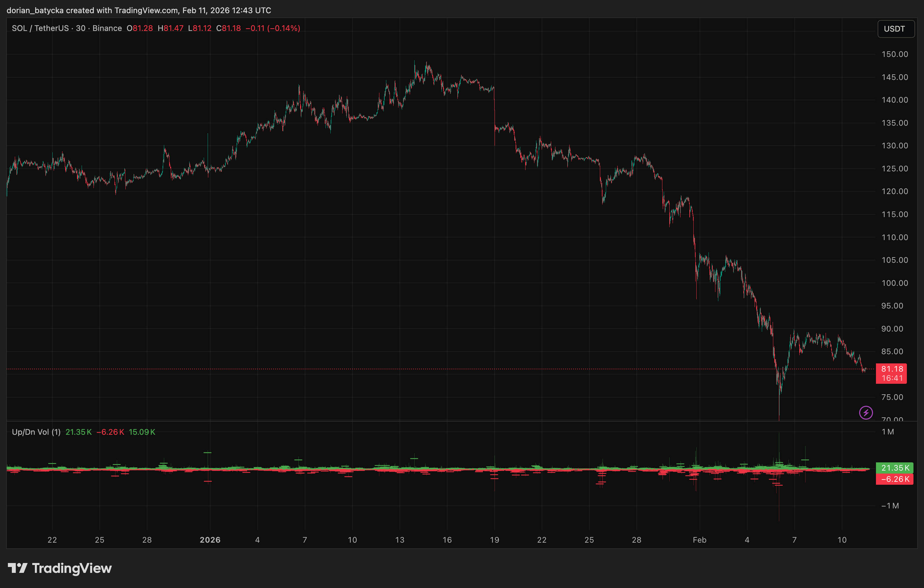Click the 100.00 price axis label
The height and width of the screenshot is (588, 924).
[x=894, y=283]
